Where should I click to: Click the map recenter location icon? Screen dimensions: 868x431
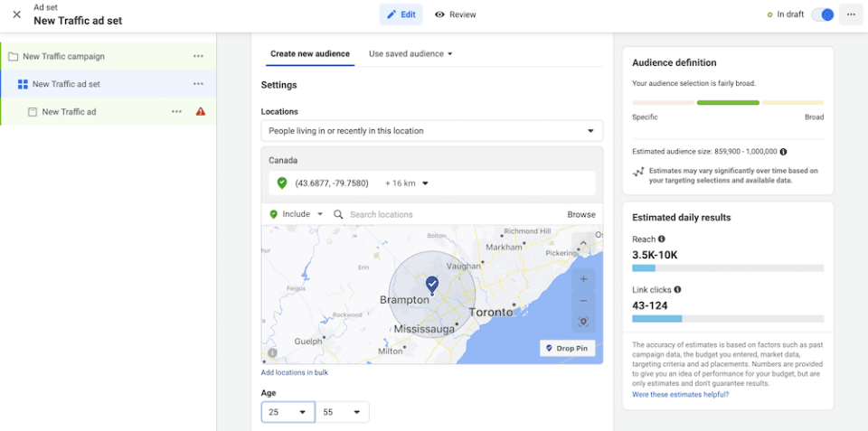583,322
